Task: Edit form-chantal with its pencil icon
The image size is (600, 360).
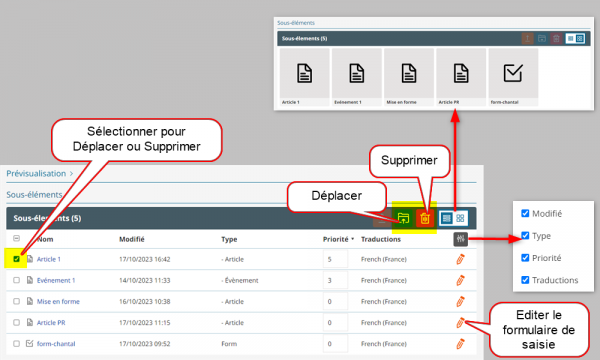Action: [460, 344]
